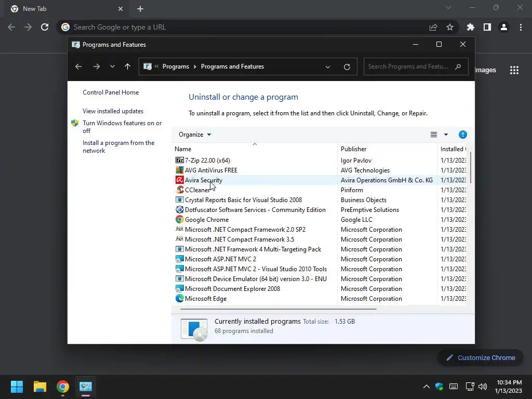Click the Crystal Reports Basic icon
Viewport: 532px width, 399px height.
[179, 199]
